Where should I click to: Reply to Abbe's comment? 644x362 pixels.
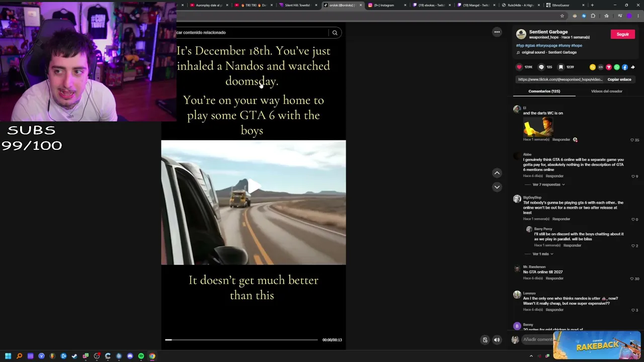(554, 176)
